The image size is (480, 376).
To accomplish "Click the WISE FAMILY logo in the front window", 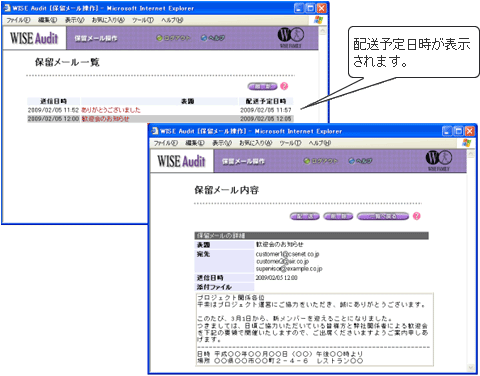I will coord(439,160).
